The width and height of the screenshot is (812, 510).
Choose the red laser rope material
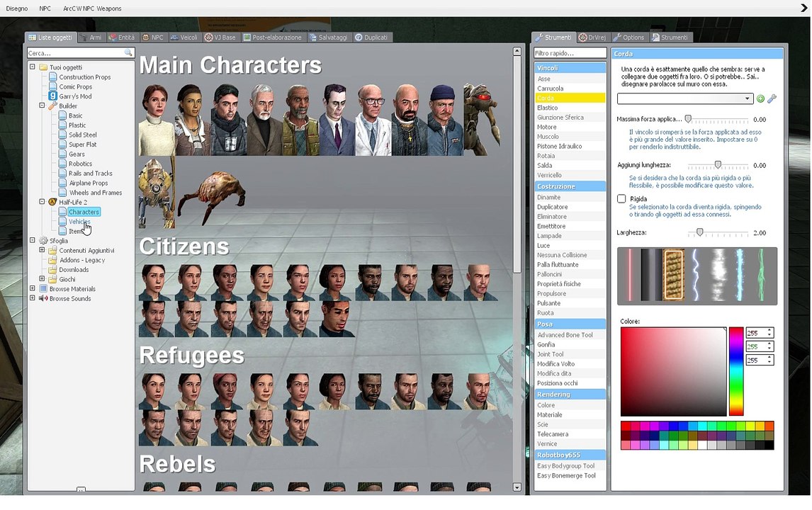coord(630,276)
